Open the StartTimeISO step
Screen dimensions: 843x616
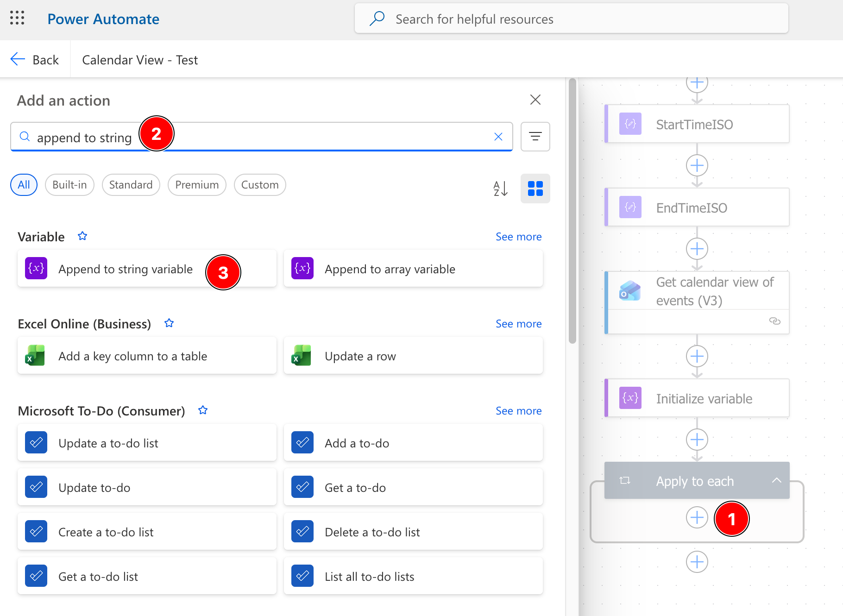coord(697,124)
